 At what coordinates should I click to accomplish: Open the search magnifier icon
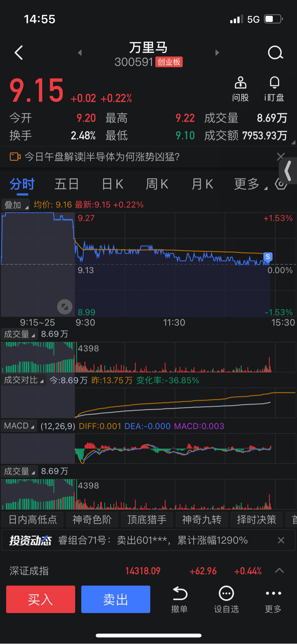275,53
